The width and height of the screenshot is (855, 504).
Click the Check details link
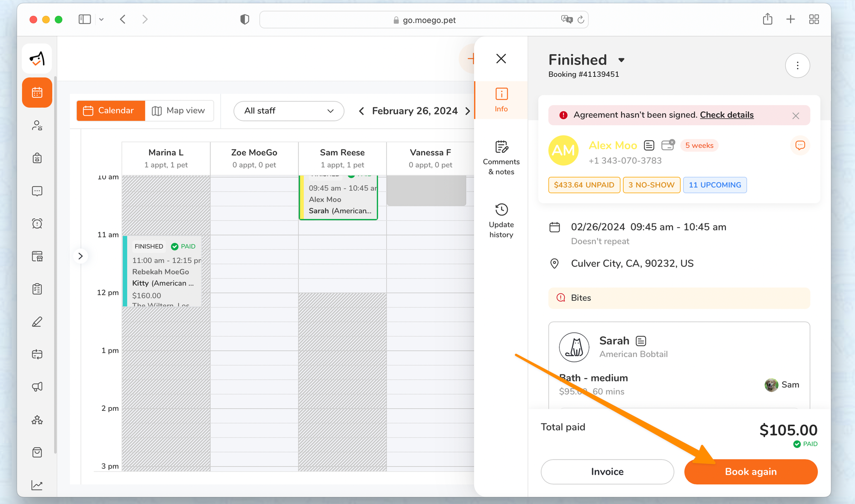[x=726, y=115]
